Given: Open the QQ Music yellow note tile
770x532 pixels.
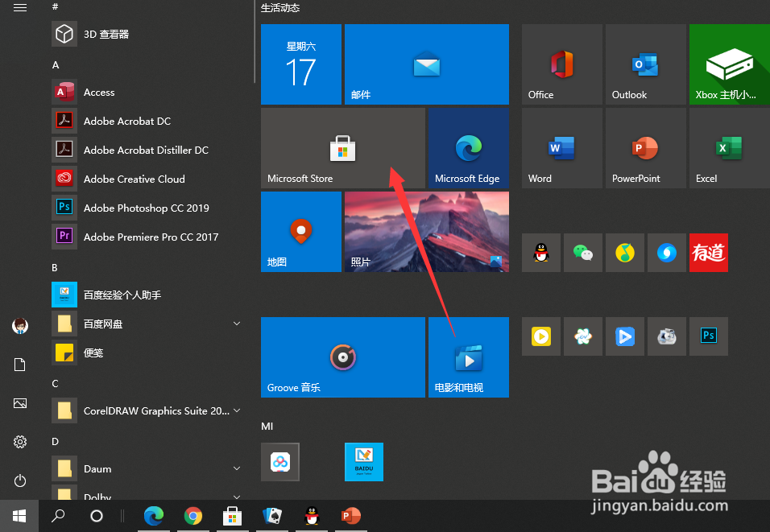Looking at the screenshot, I should [x=625, y=253].
